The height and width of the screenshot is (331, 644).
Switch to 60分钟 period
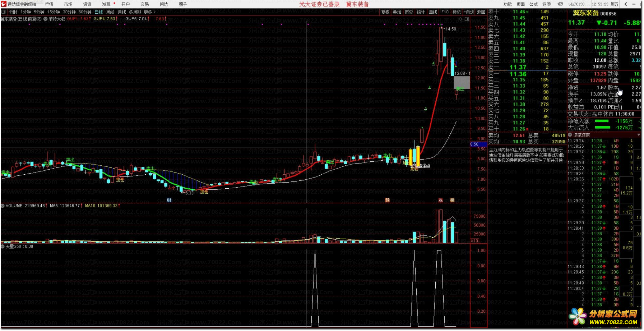tap(85, 12)
